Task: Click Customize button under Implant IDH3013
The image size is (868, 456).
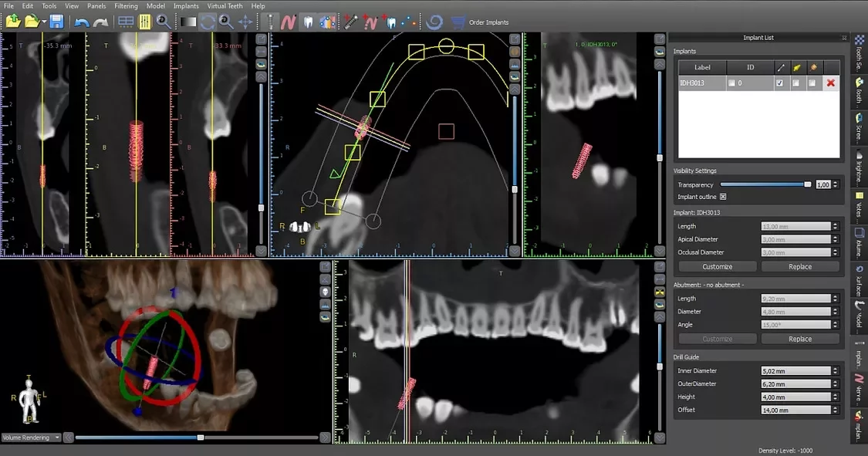Action: [717, 267]
